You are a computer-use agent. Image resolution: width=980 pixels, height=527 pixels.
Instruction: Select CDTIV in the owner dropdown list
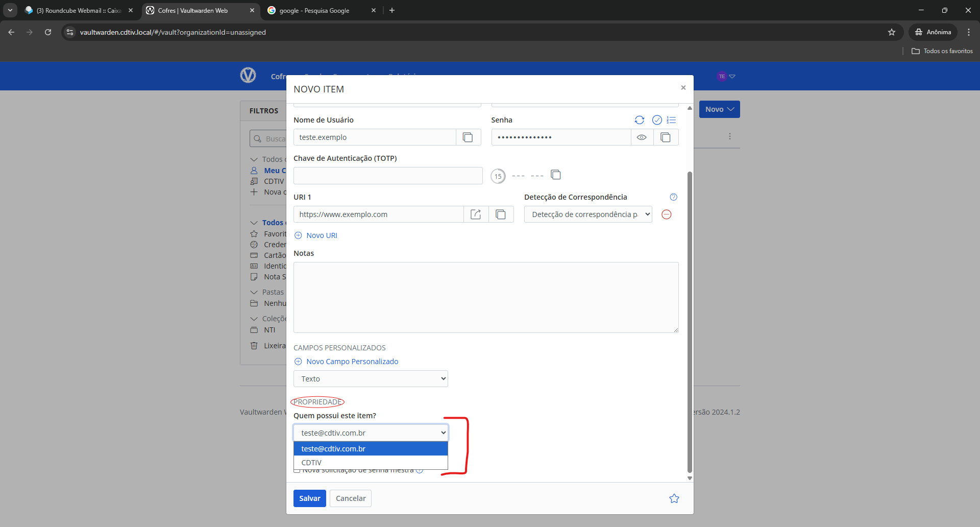pos(311,463)
